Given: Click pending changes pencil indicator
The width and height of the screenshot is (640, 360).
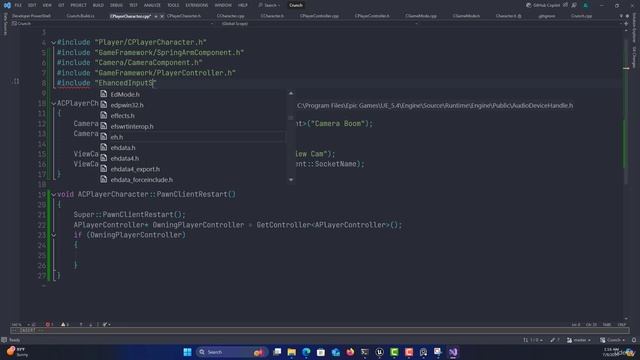Looking at the screenshot, I should 554,340.
